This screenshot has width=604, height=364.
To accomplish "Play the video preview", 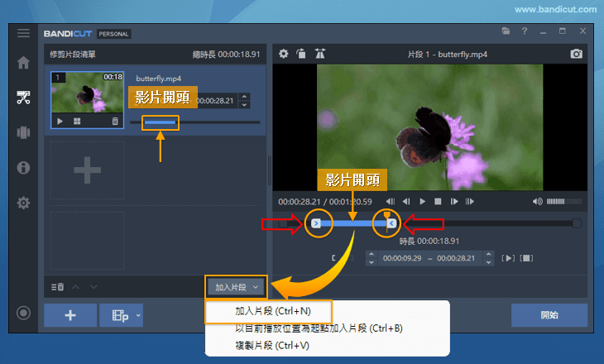I will coord(422,202).
